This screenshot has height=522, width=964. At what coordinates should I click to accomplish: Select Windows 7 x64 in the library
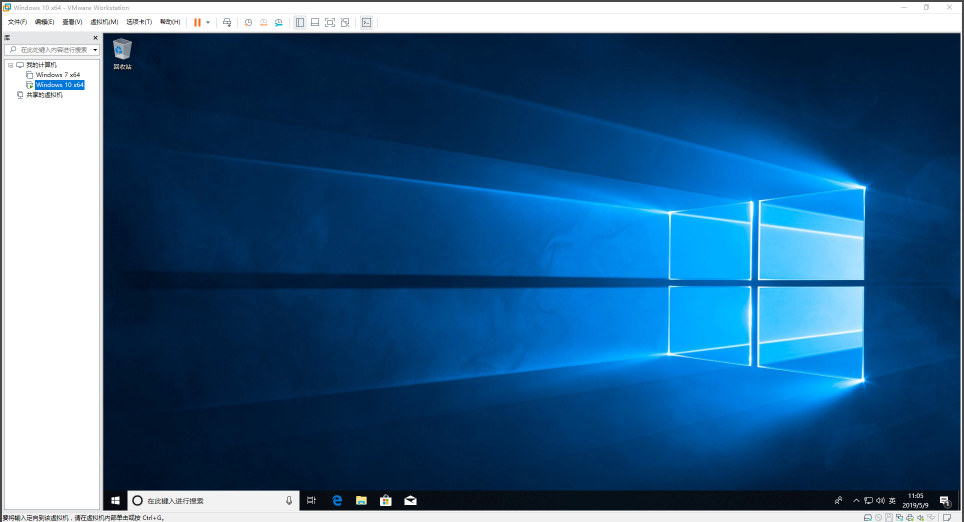coord(58,74)
